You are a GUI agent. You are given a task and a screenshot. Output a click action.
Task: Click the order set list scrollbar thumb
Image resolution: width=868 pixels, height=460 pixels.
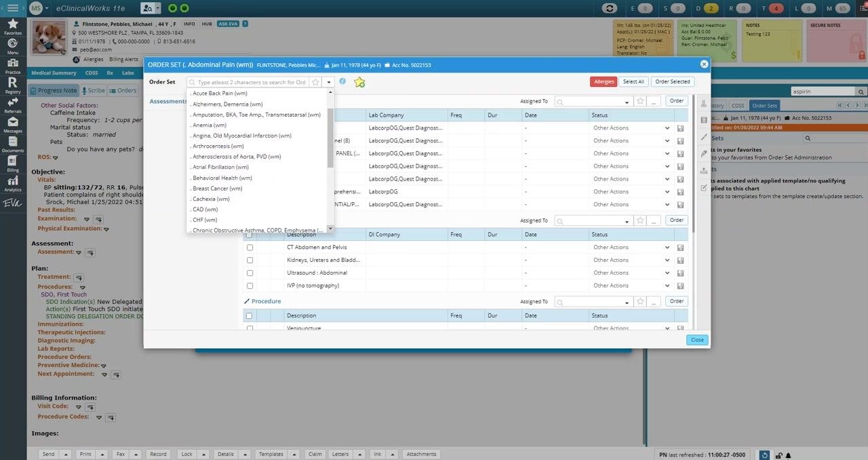click(x=330, y=138)
